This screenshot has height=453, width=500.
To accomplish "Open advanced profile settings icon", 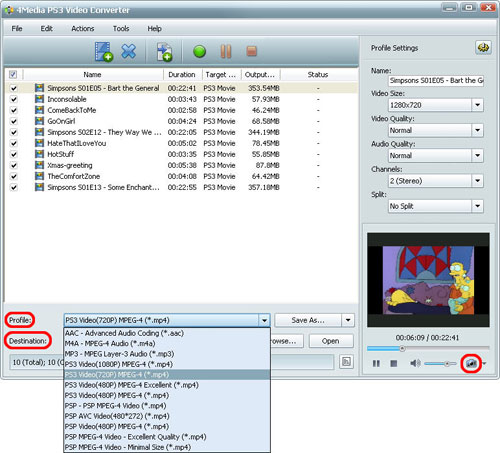I will point(483,48).
